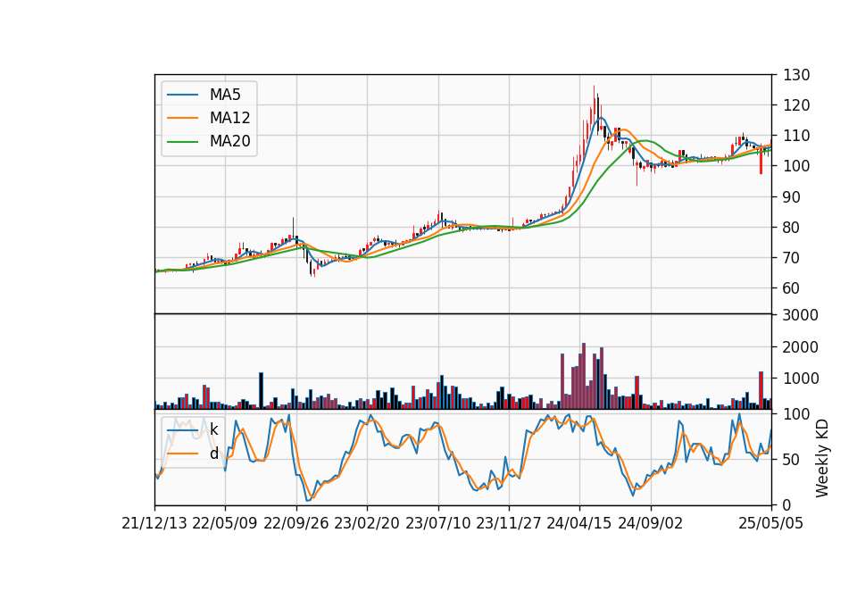Click the orange MA12 legend line sample
This screenshot has width=857, height=616.
click(x=182, y=118)
